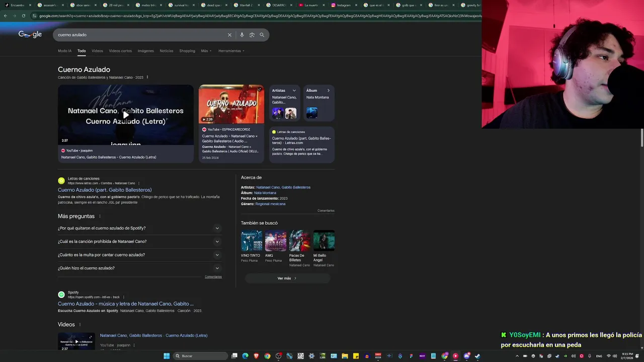Open Spotify 'Cuerno Azulado - música y letra' link
This screenshot has height=362, width=644.
tap(126, 304)
